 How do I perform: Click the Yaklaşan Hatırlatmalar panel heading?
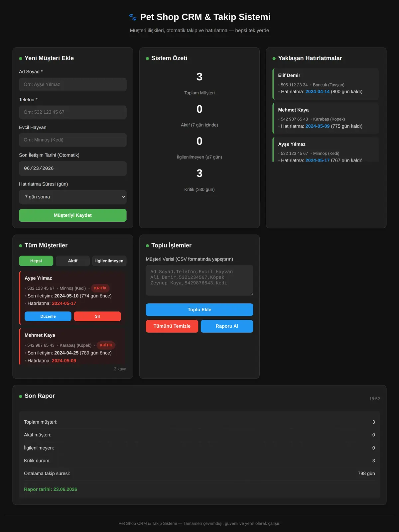pos(310,58)
